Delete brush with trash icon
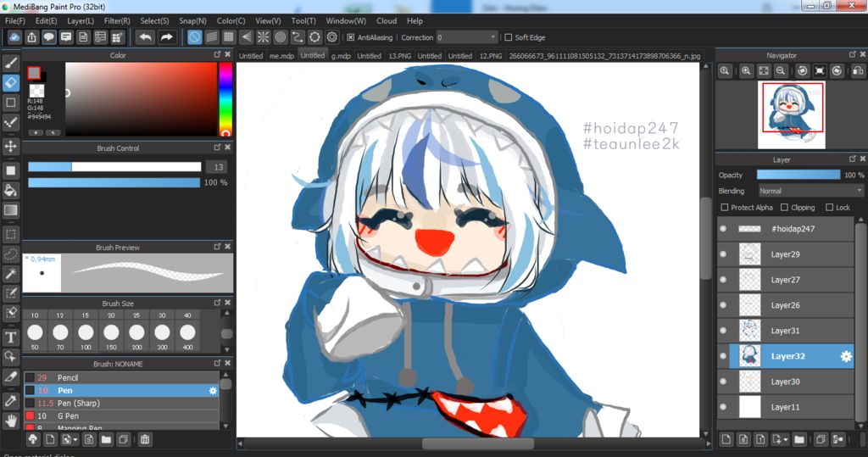This screenshot has width=868, height=457. tap(144, 439)
